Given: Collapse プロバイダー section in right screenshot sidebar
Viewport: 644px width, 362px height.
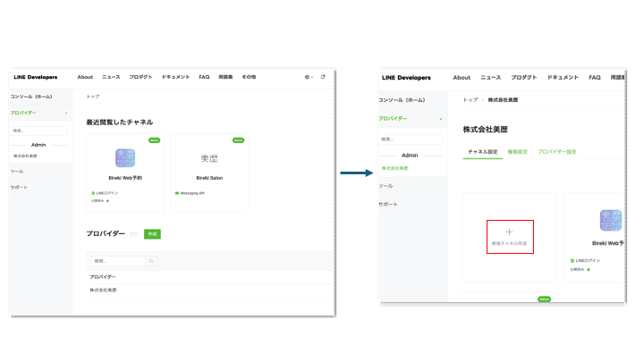Looking at the screenshot, I should pos(440,119).
